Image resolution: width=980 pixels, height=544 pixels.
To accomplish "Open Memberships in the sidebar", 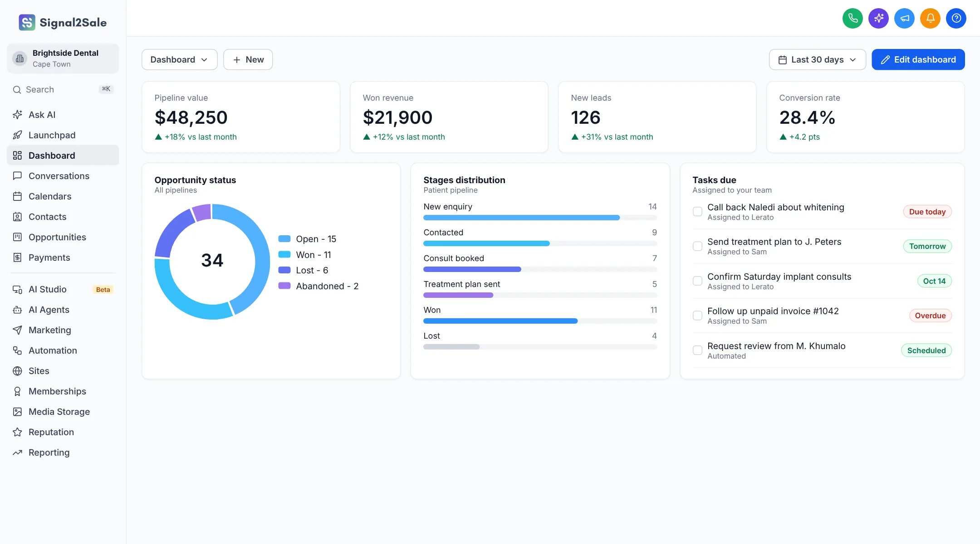I will click(x=63, y=391).
